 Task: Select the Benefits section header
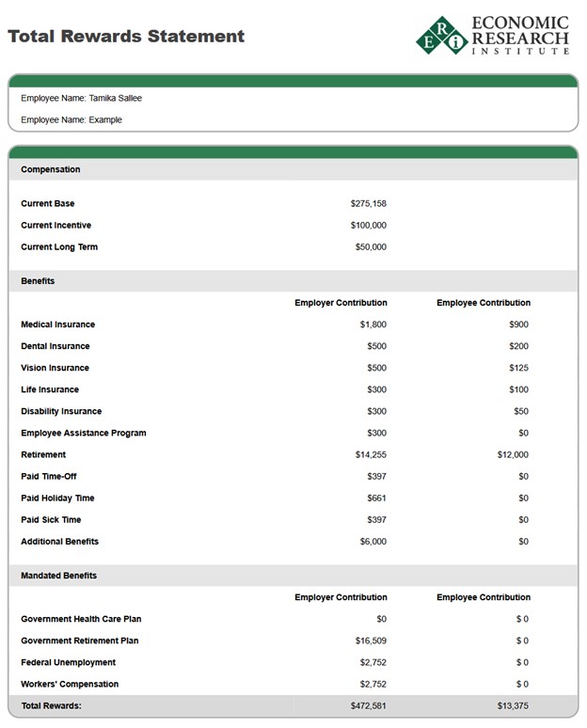point(38,281)
